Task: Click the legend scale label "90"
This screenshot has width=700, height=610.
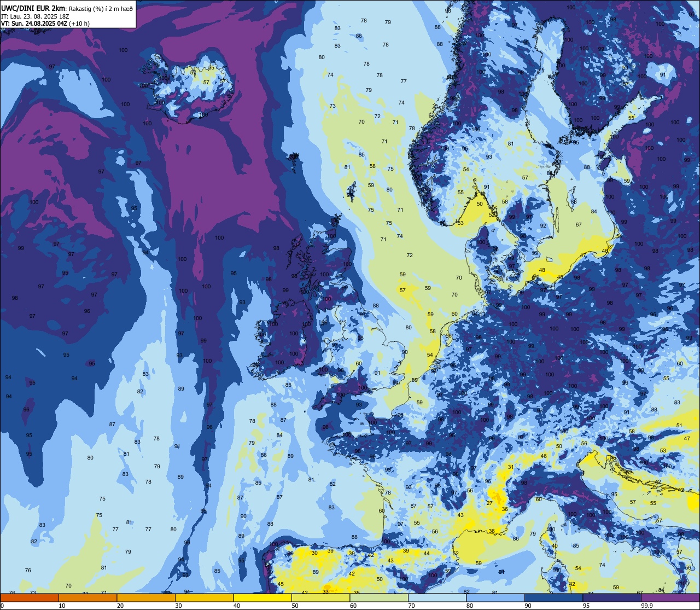Action: click(528, 606)
